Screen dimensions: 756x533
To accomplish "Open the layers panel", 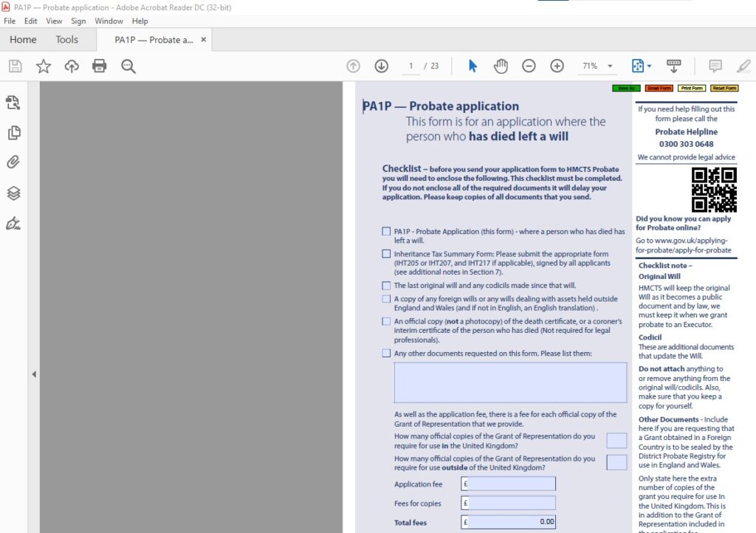I will pyautogui.click(x=13, y=193).
